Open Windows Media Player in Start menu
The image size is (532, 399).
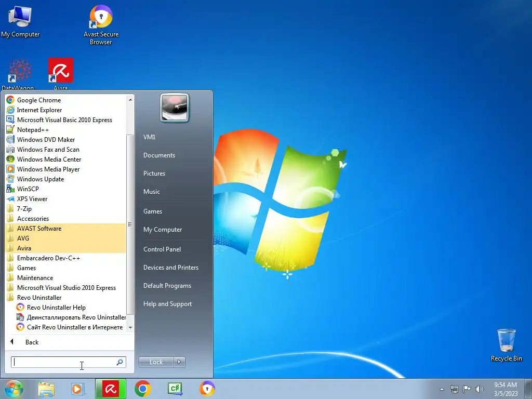pyautogui.click(x=66, y=169)
